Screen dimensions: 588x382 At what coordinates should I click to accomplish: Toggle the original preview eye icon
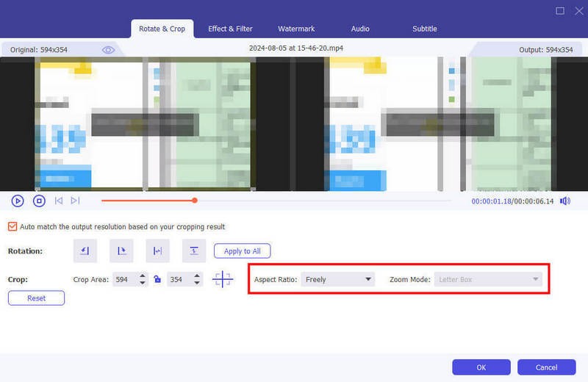[109, 50]
